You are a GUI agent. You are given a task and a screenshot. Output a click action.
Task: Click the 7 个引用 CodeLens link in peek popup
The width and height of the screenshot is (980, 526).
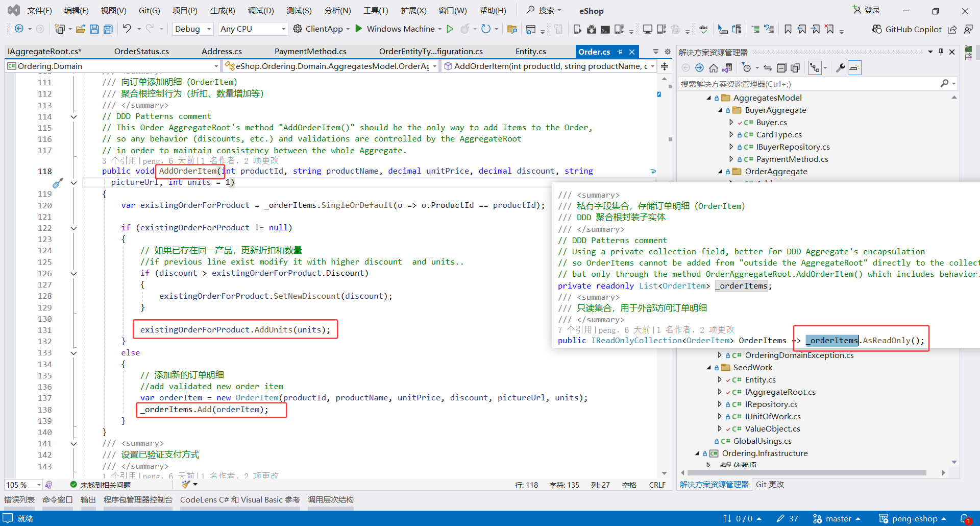[x=576, y=330]
